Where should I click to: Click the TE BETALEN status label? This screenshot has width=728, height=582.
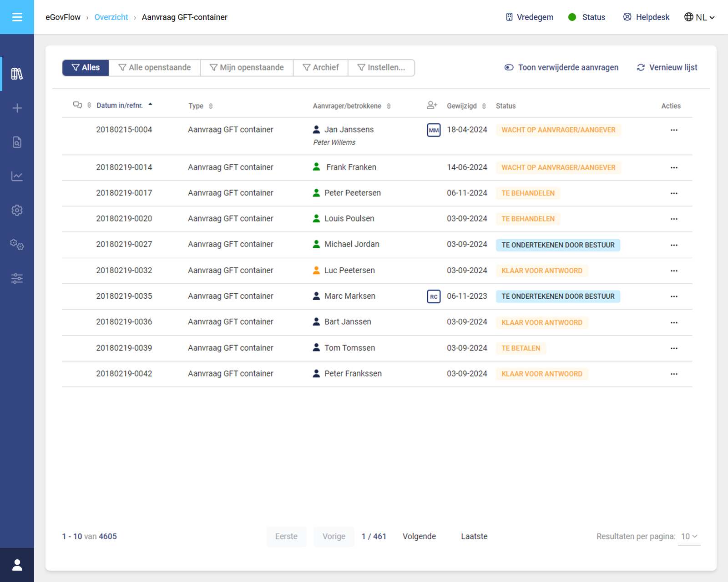point(521,348)
